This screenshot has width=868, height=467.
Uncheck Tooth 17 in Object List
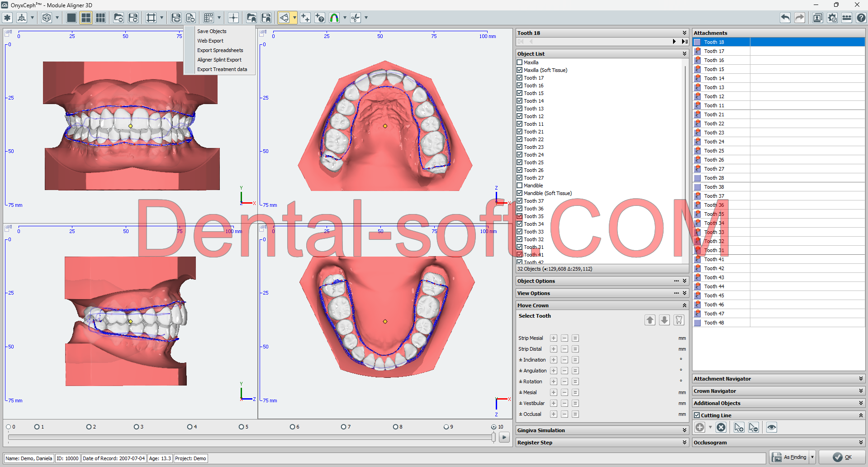tap(520, 78)
